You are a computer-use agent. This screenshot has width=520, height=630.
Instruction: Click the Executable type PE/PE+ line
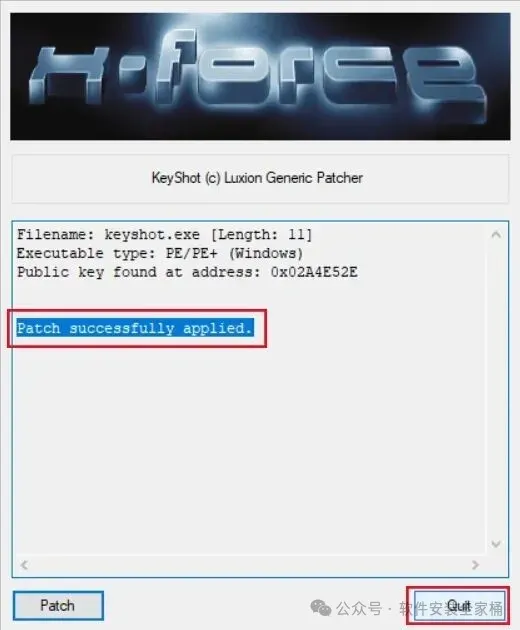point(160,254)
